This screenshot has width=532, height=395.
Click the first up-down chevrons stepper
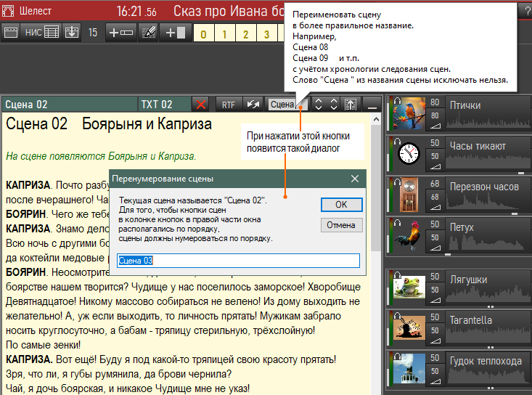pos(318,105)
